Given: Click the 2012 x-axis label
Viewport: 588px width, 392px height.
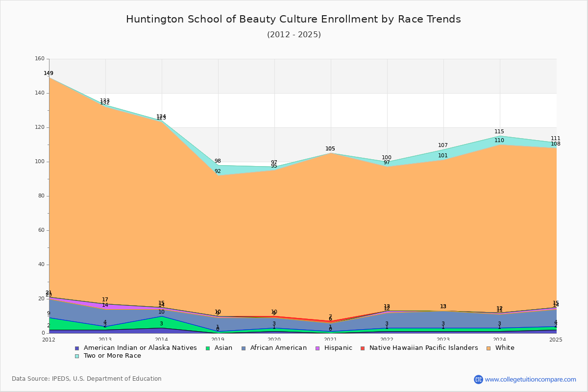Looking at the screenshot, I should pyautogui.click(x=49, y=339).
